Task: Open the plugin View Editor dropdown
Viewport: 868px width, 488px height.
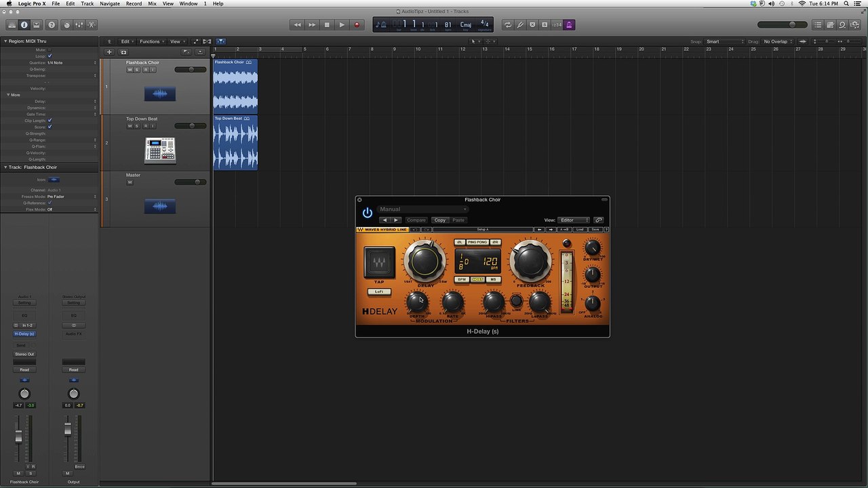Action: point(574,220)
